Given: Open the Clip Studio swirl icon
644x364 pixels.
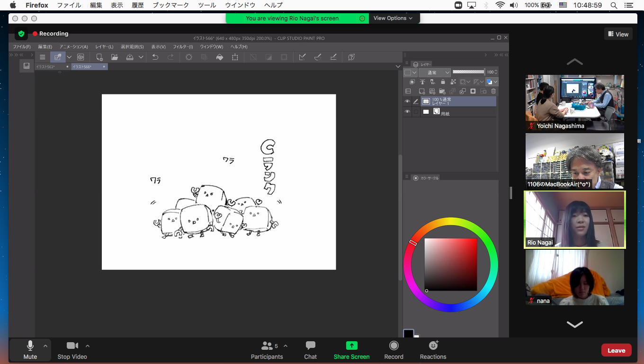Looking at the screenshot, I should (x=80, y=57).
